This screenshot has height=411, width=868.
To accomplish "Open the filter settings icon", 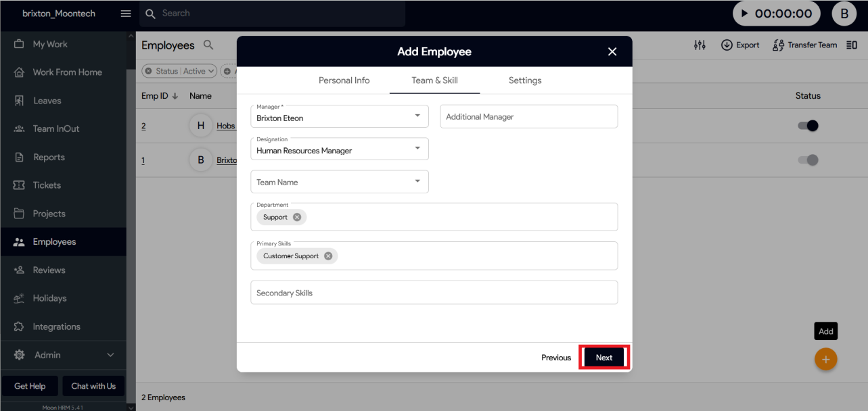I will pyautogui.click(x=700, y=45).
